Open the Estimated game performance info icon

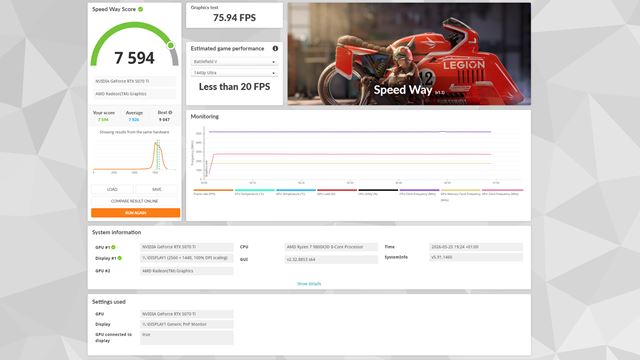(275, 48)
